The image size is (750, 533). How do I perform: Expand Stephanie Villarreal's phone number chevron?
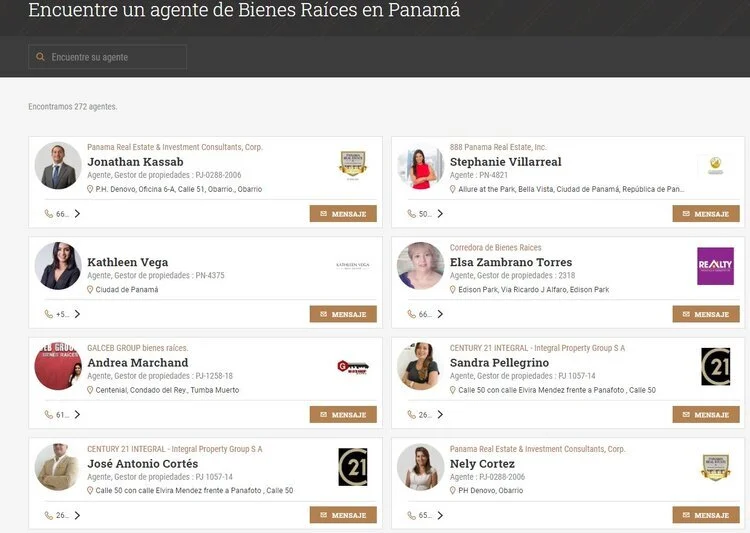(440, 214)
